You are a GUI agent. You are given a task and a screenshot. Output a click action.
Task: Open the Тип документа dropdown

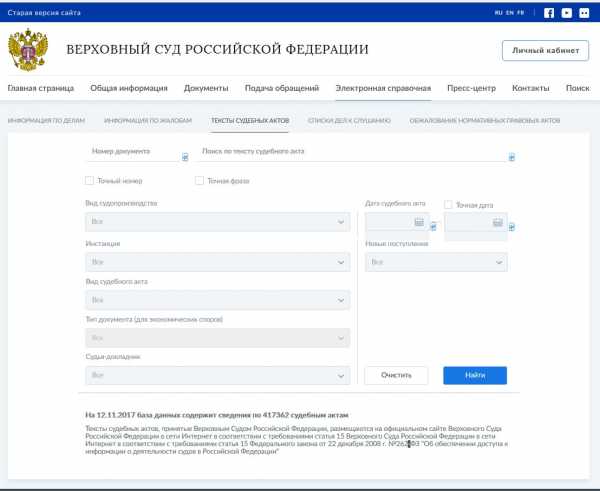point(217,338)
